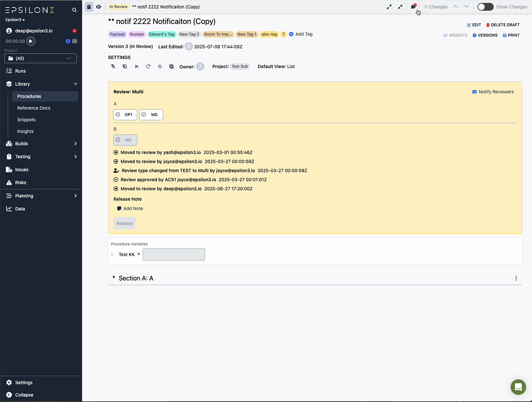Click the alec-tag chip
This screenshot has width=532, height=402.
click(x=270, y=34)
